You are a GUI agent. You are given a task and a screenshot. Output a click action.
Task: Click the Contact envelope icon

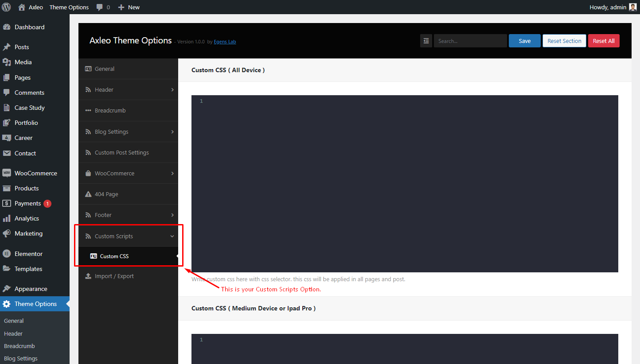pyautogui.click(x=7, y=153)
